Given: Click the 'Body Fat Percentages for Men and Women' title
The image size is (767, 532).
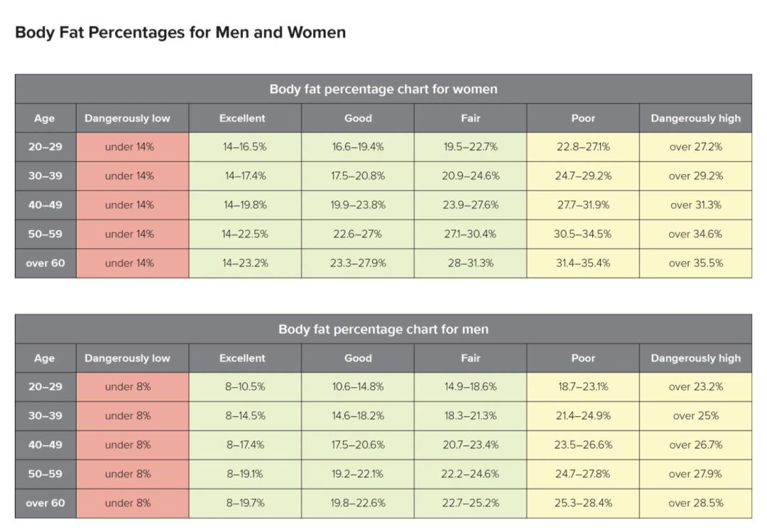Looking at the screenshot, I should tap(180, 33).
